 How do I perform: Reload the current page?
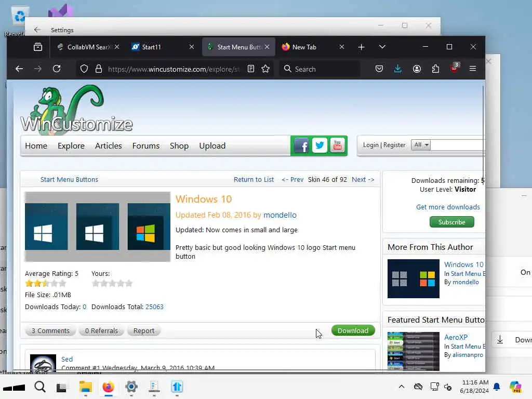[57, 69]
